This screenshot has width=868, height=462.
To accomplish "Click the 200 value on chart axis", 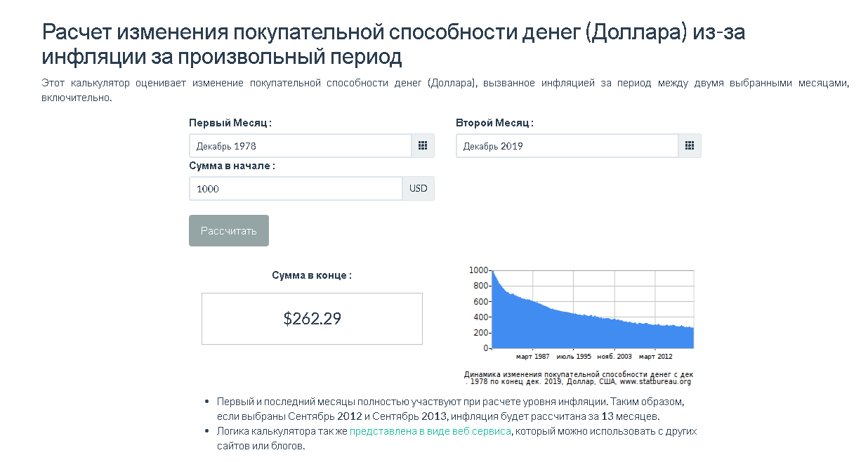I will (x=480, y=333).
